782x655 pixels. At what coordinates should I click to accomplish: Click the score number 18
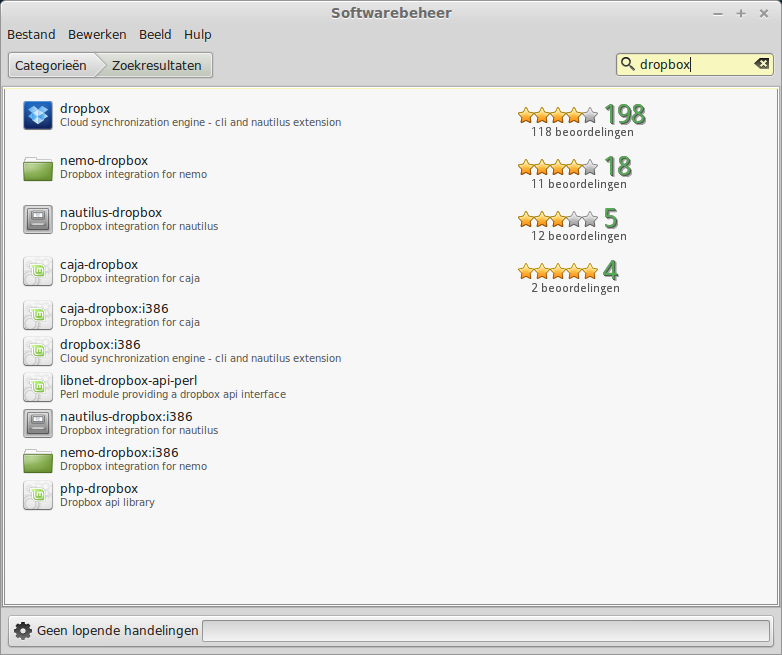click(618, 167)
